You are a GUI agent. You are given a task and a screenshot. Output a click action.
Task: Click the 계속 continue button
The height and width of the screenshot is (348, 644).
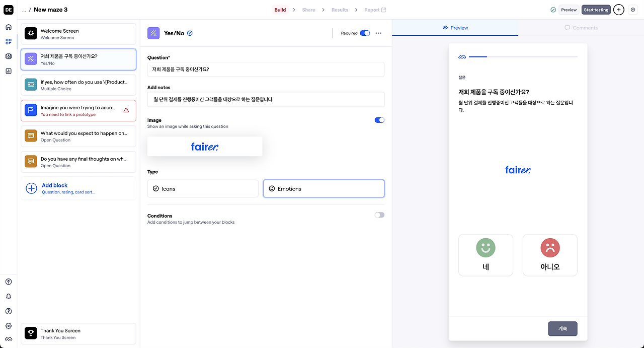(562, 328)
